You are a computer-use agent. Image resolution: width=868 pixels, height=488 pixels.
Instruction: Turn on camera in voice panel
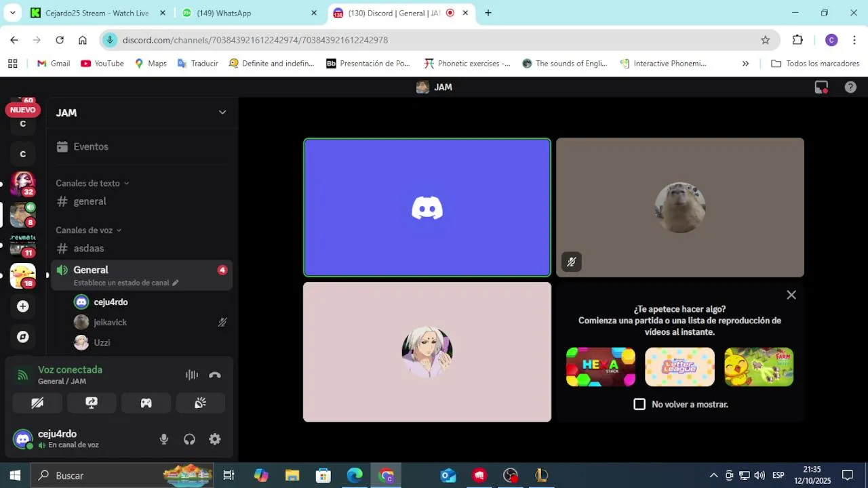[37, 403]
